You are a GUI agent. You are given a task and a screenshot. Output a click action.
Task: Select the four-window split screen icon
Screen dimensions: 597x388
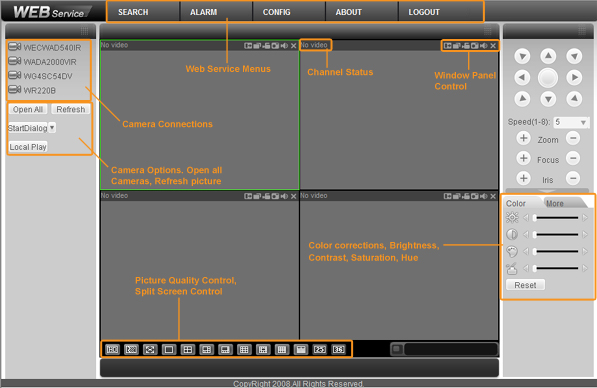tap(188, 350)
